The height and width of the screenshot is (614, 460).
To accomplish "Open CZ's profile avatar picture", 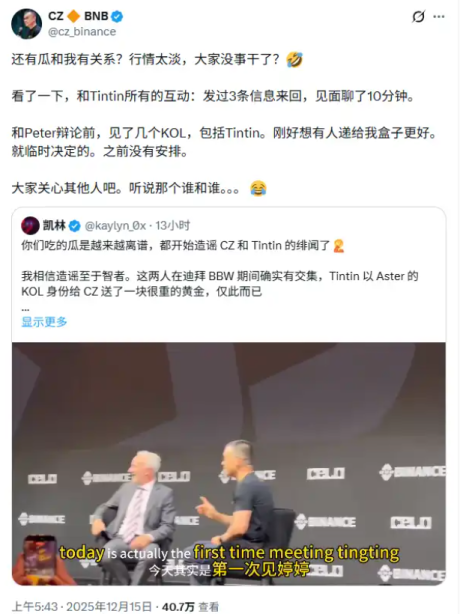I will [26, 23].
